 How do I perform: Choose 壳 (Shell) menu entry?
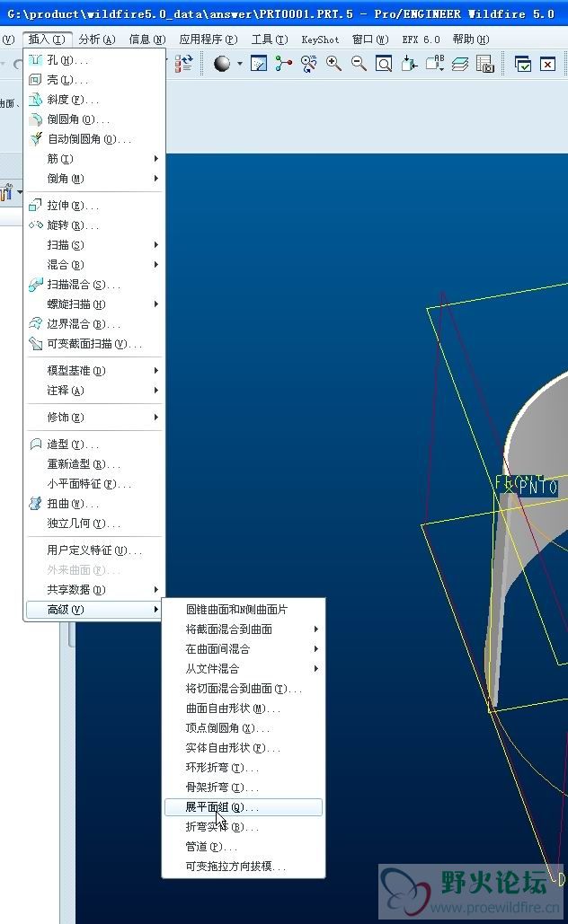pos(94,80)
